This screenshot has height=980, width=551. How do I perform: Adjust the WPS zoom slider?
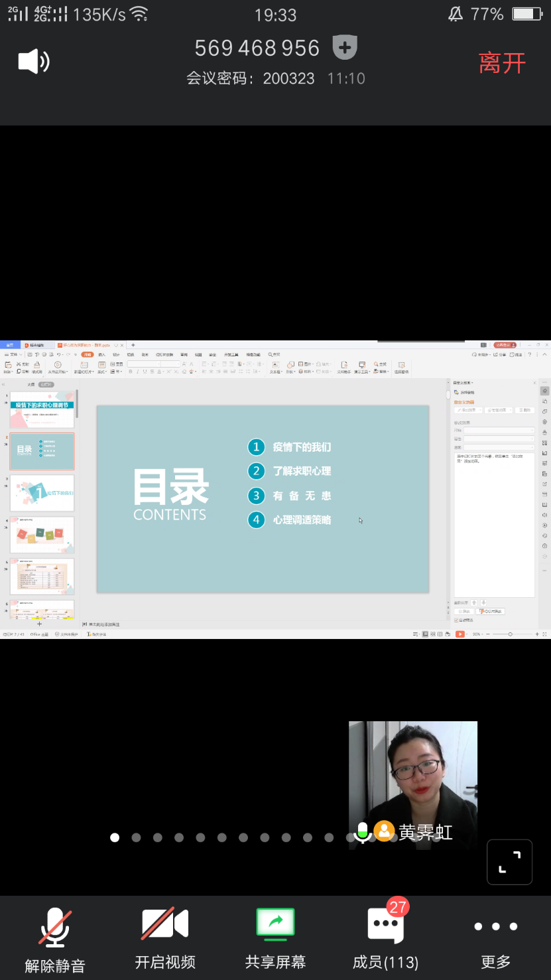tap(510, 634)
